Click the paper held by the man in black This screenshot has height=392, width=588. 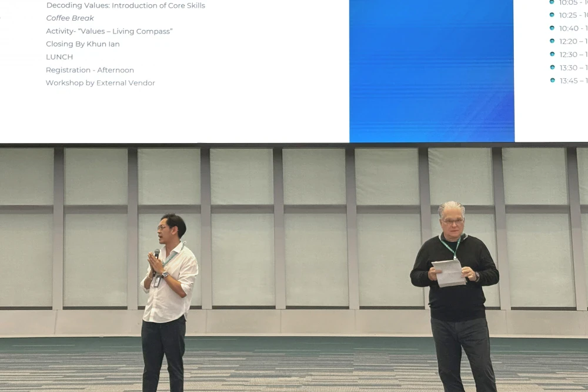tap(449, 273)
